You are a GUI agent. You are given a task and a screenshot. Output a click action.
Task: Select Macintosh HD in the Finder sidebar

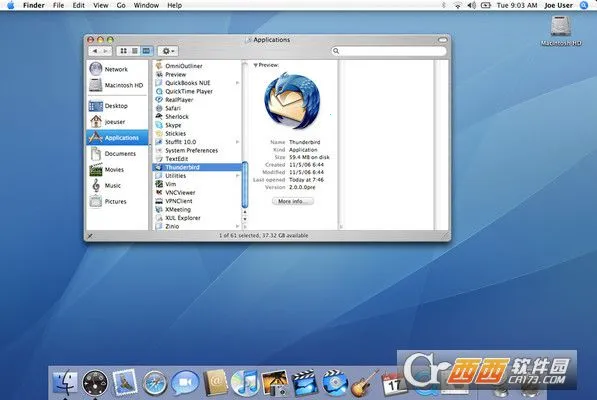(117, 85)
